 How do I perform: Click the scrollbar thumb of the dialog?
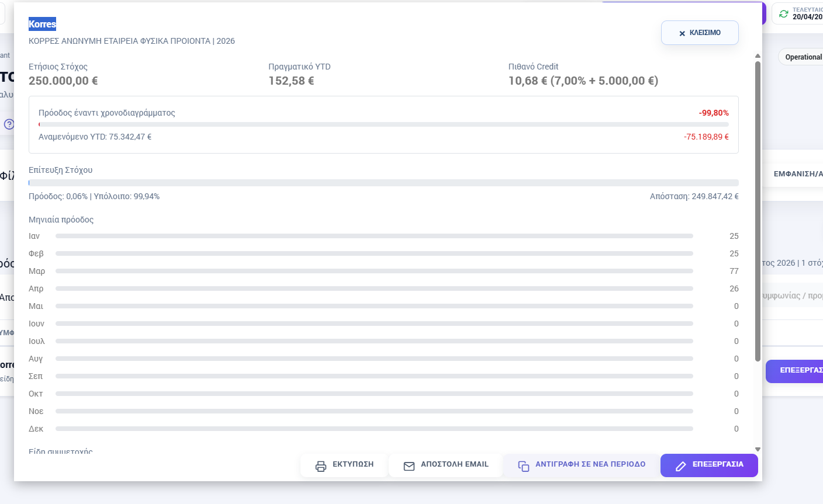click(758, 210)
